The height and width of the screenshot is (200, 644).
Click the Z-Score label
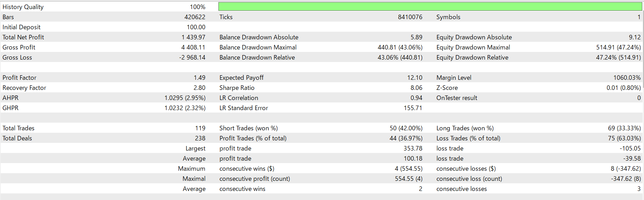[447, 88]
